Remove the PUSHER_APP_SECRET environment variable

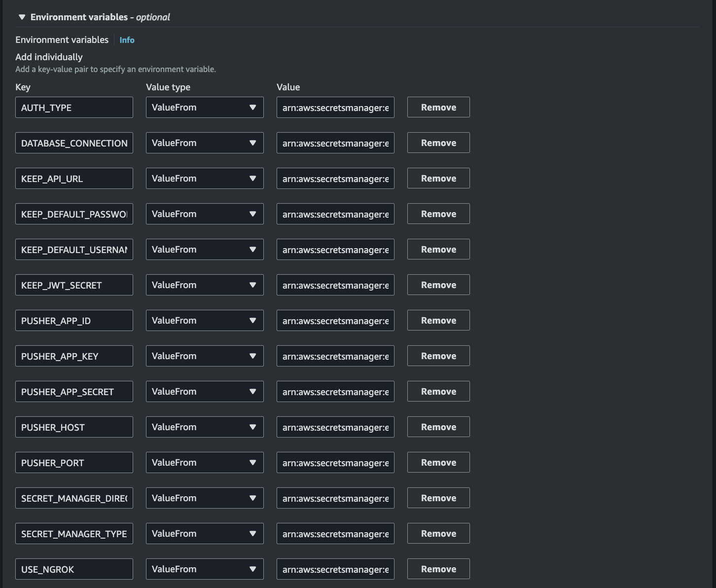(438, 391)
